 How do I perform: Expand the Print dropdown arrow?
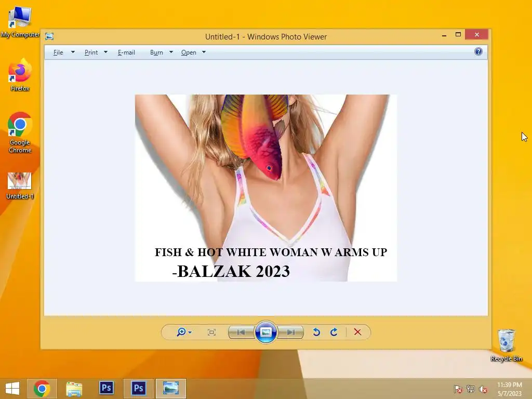[x=105, y=52]
